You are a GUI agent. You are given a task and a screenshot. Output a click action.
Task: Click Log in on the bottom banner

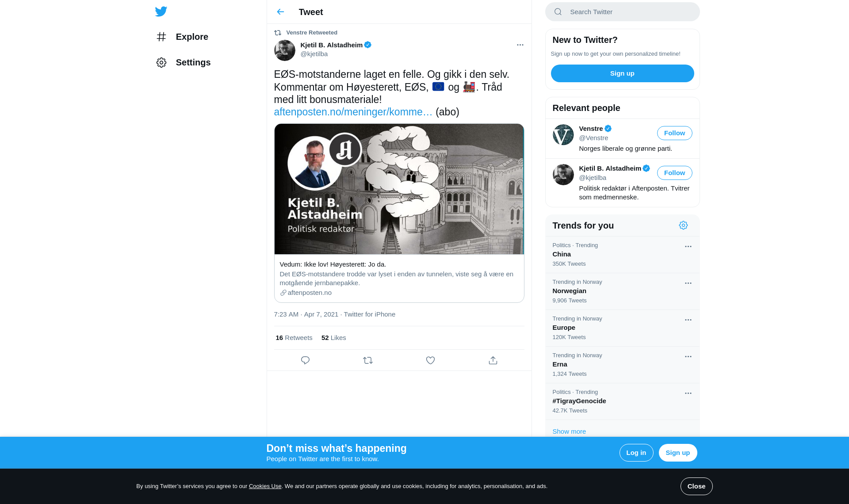pos(636,453)
